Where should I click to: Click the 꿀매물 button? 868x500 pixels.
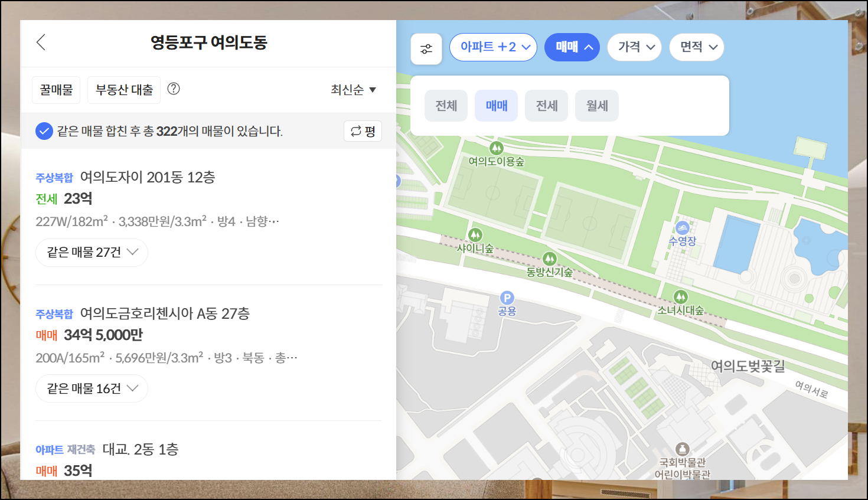pyautogui.click(x=56, y=90)
